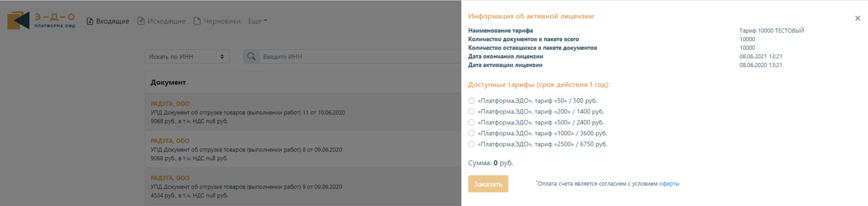Open the Искать по ИНН dropdown
Screen dimensions: 868x206
pyautogui.click(x=187, y=57)
